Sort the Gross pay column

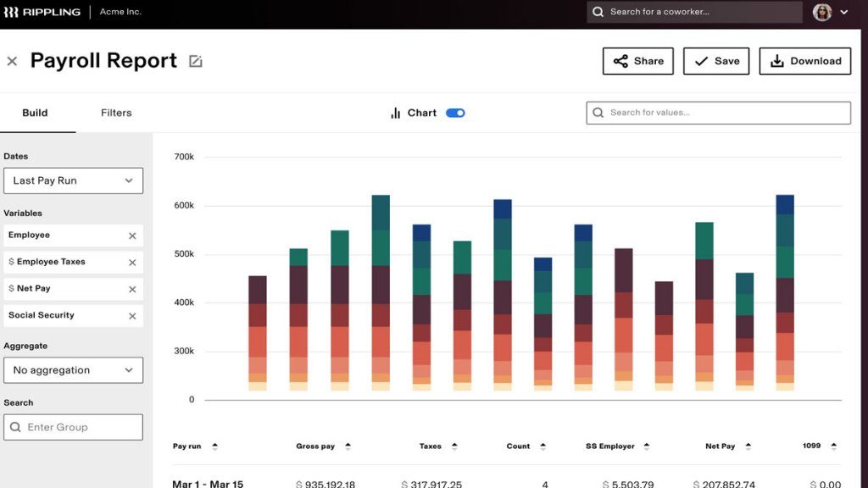pos(346,446)
